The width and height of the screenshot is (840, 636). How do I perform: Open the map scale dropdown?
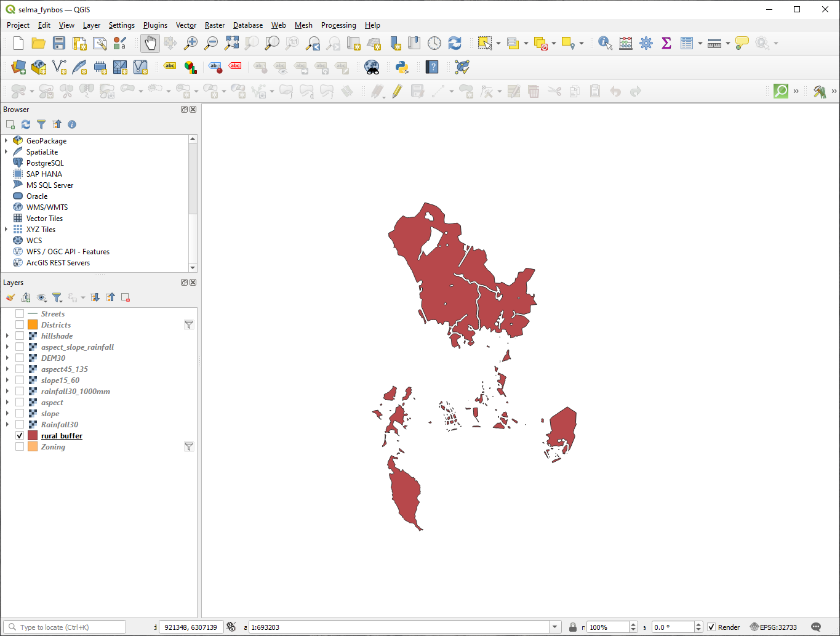[555, 627]
